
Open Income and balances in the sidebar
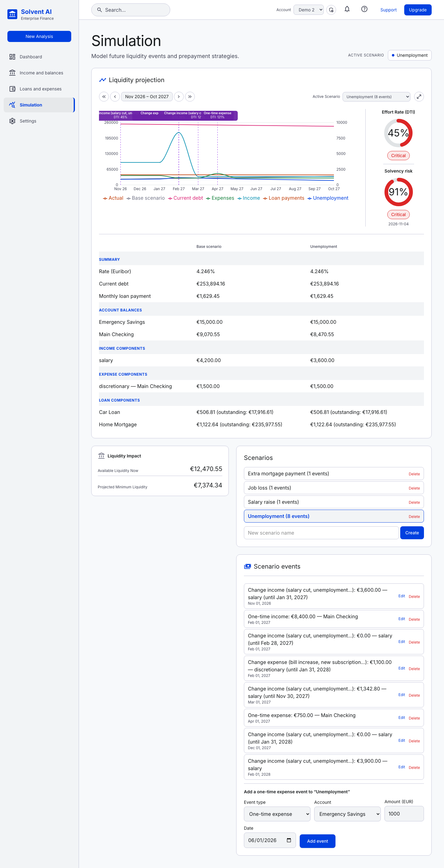pos(39,73)
